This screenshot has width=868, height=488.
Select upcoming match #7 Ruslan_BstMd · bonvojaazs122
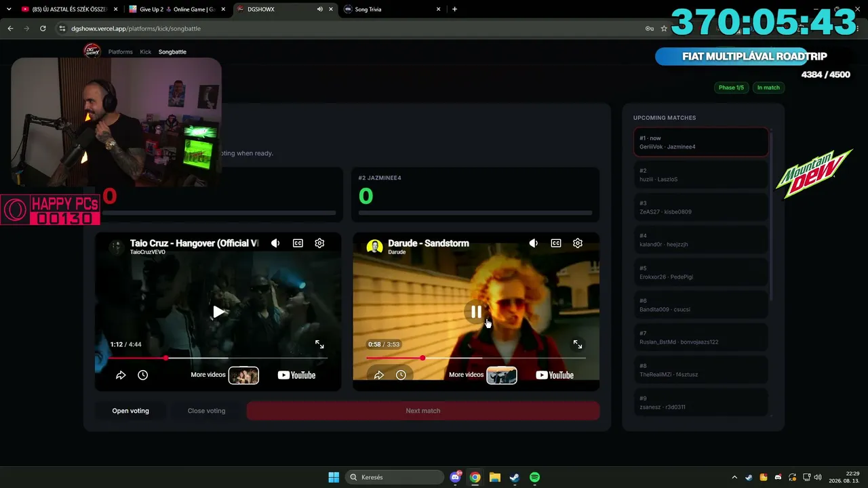pos(701,338)
